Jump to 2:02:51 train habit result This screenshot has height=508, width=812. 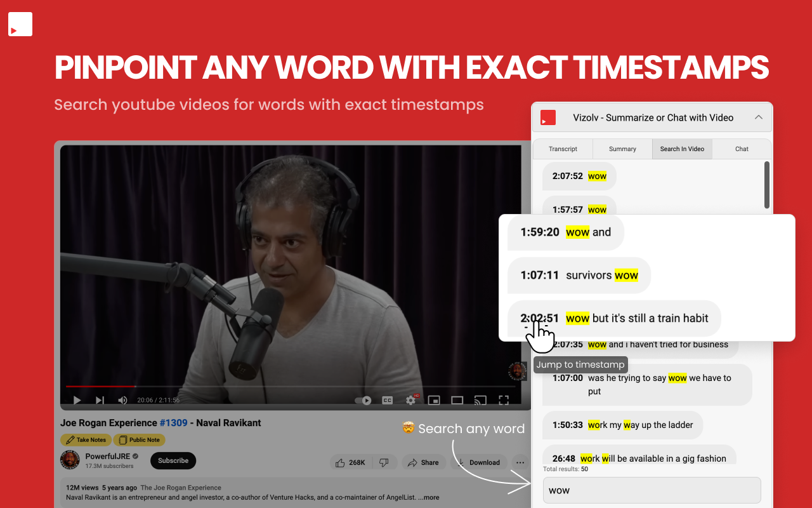614,318
